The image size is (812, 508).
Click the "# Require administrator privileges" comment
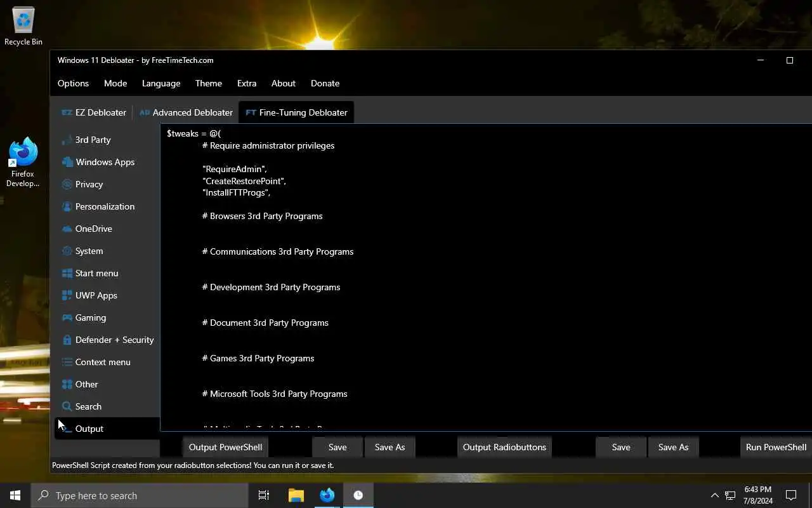coord(268,145)
